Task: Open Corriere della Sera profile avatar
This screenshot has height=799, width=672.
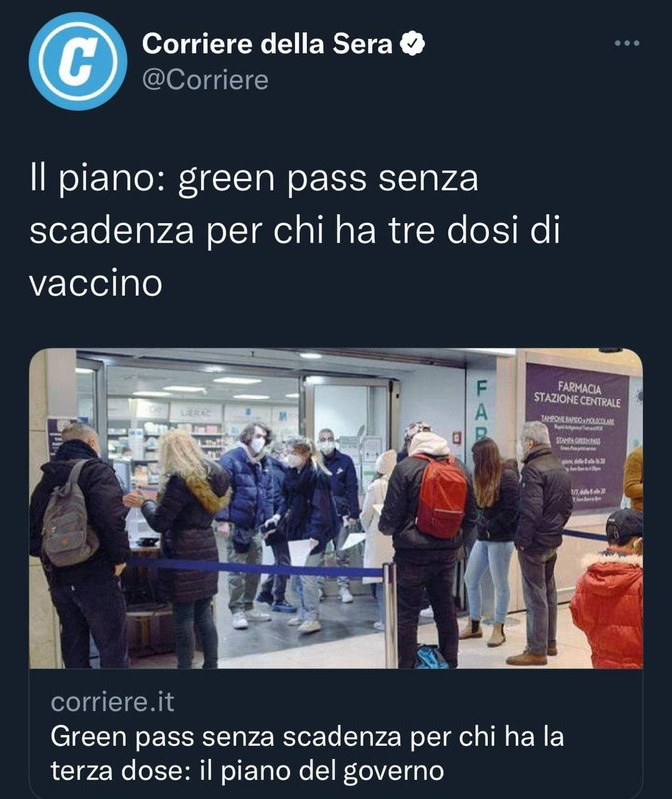Action: 78,61
